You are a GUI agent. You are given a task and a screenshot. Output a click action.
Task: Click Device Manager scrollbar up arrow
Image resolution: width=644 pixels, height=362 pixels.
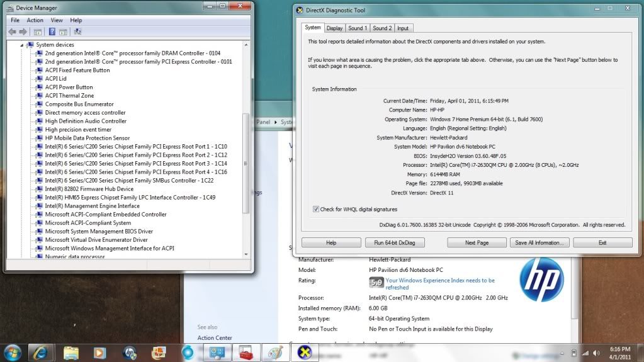[x=246, y=45]
